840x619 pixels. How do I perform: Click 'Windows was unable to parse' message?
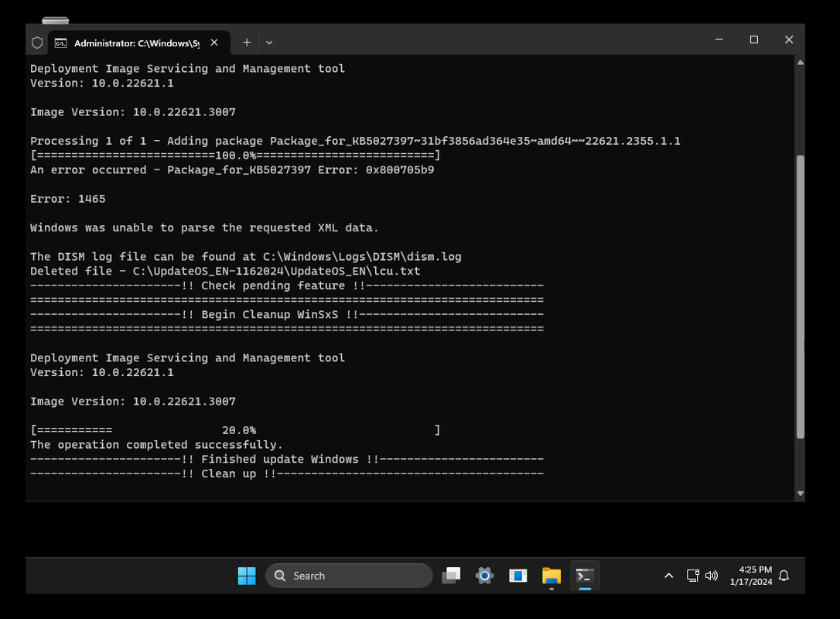[x=204, y=228]
